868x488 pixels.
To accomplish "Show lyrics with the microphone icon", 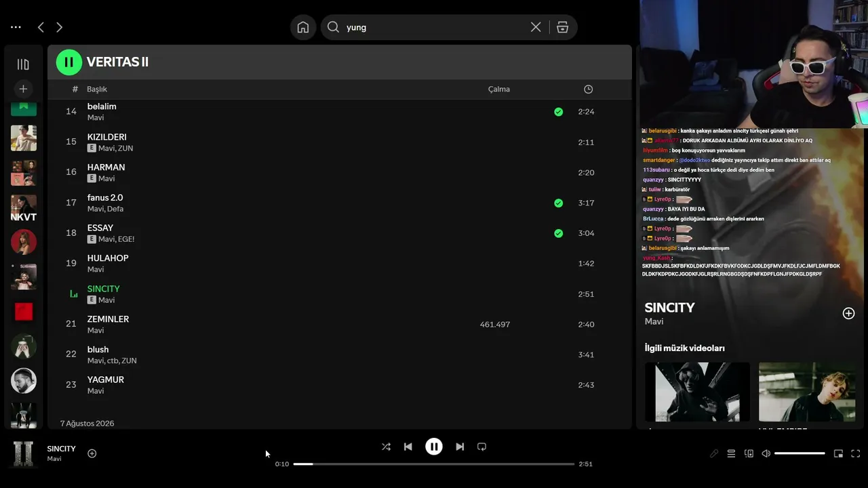I will point(714,453).
